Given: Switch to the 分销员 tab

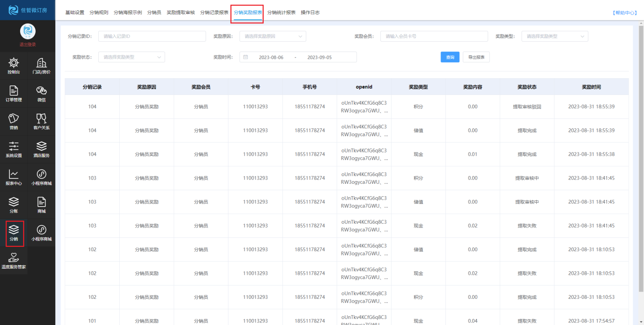Looking at the screenshot, I should point(154,12).
